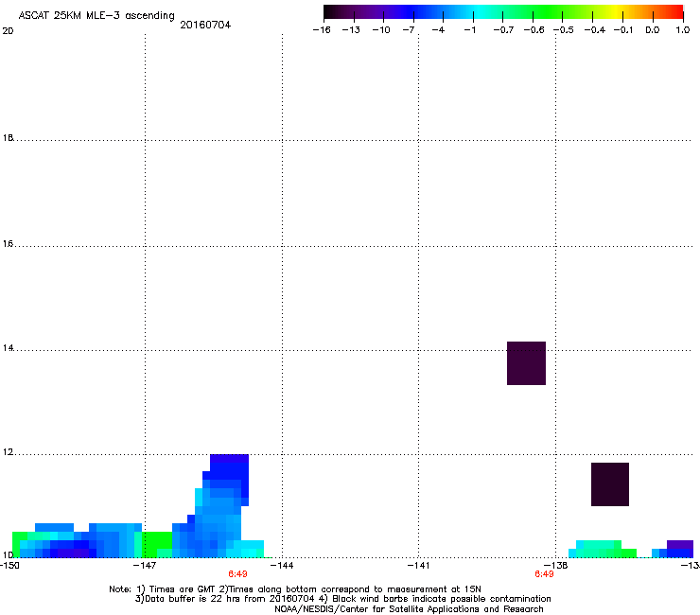The image size is (700, 615).
Task: Click the longitude label -138
Action: click(x=556, y=566)
